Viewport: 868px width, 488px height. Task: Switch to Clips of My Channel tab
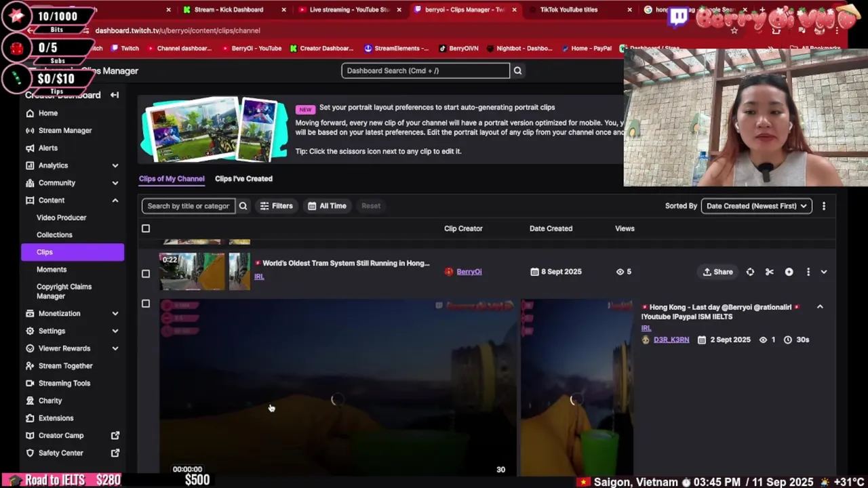coord(172,179)
